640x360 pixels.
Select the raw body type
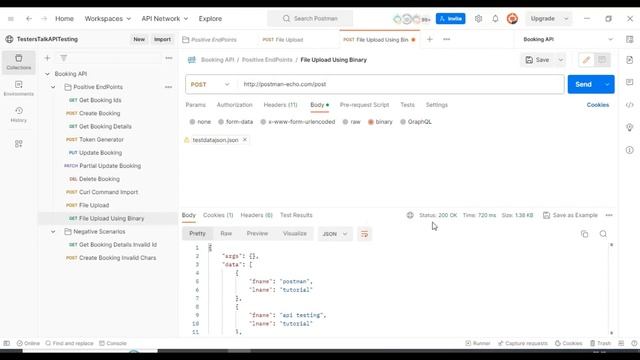[351, 122]
